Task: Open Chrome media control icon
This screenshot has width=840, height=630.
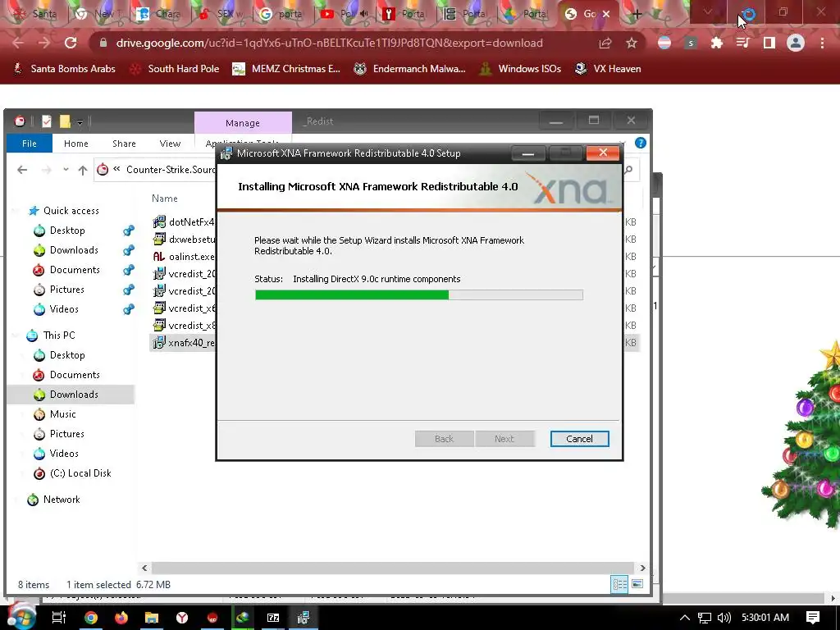Action: (743, 43)
